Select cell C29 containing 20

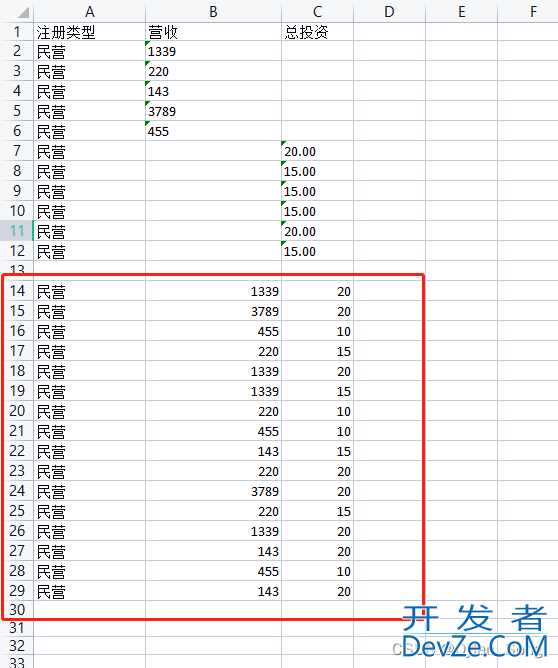click(317, 591)
